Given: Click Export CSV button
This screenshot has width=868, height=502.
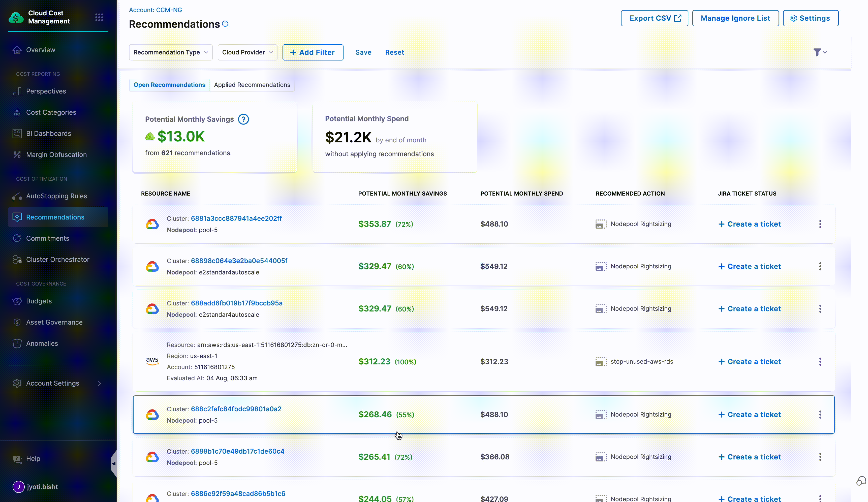Looking at the screenshot, I should click(654, 18).
